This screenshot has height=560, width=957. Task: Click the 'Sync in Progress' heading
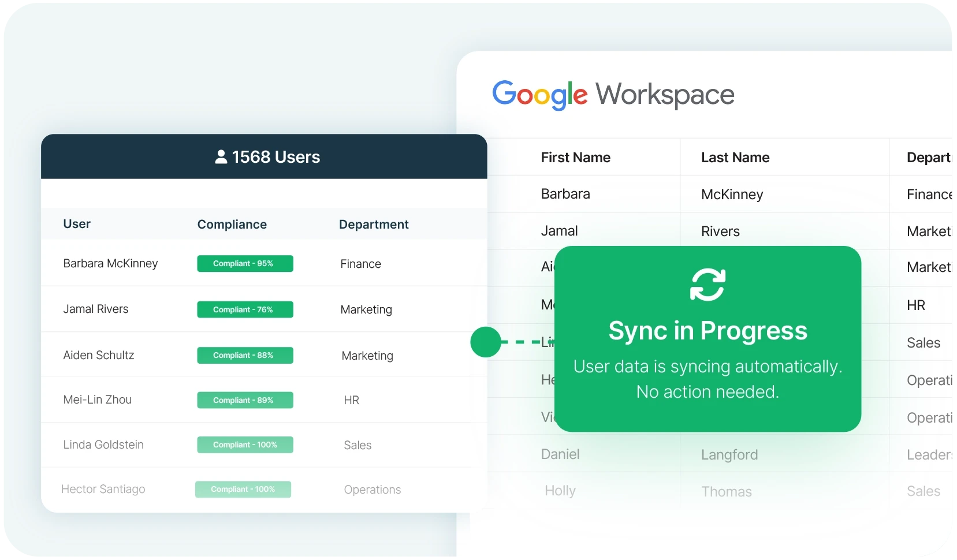(707, 331)
